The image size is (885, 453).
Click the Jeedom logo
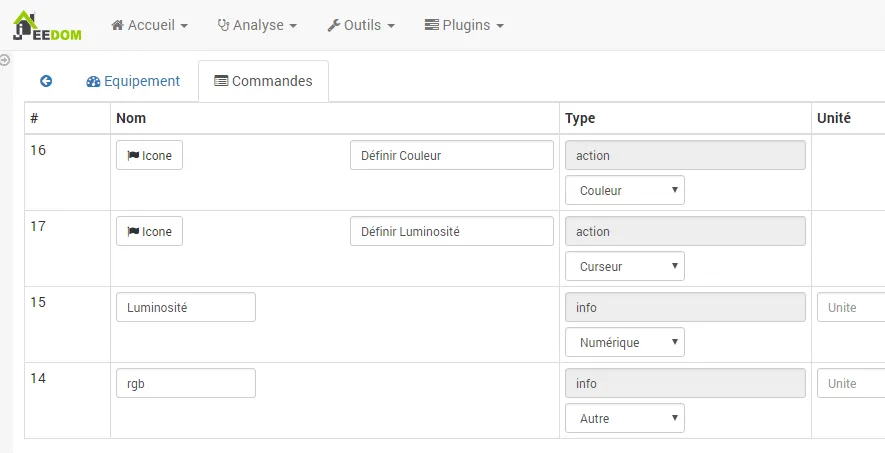(x=47, y=25)
